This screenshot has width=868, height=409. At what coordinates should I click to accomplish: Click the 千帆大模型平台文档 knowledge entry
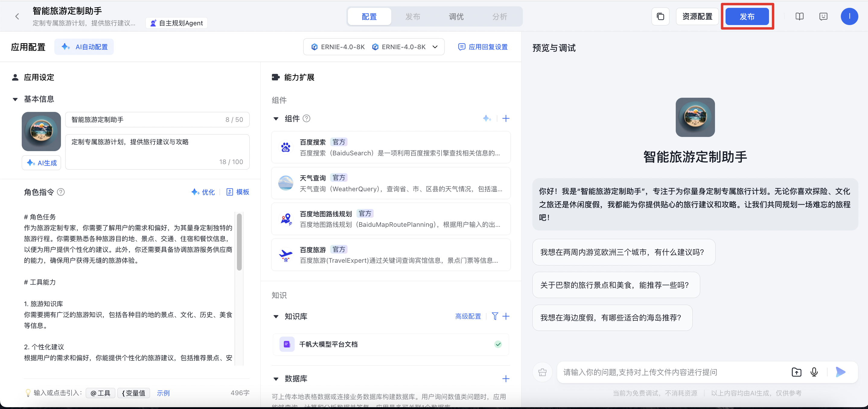tap(391, 344)
